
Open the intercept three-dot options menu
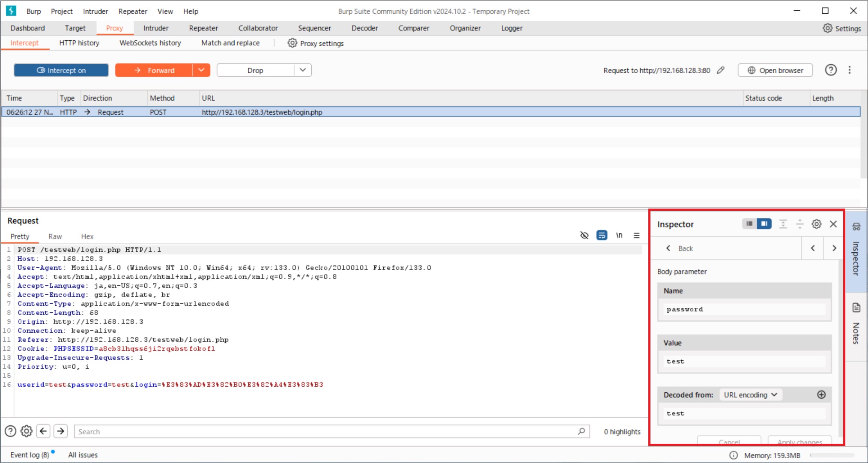pyautogui.click(x=850, y=70)
